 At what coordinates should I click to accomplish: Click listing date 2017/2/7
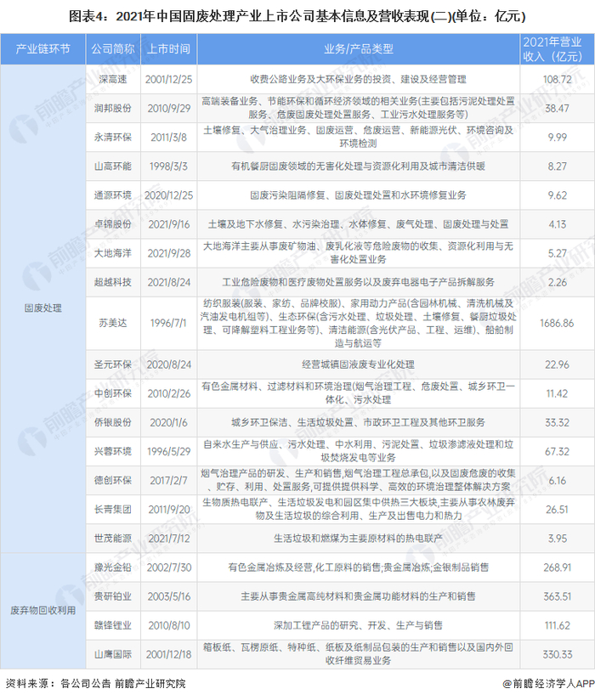[x=169, y=480]
